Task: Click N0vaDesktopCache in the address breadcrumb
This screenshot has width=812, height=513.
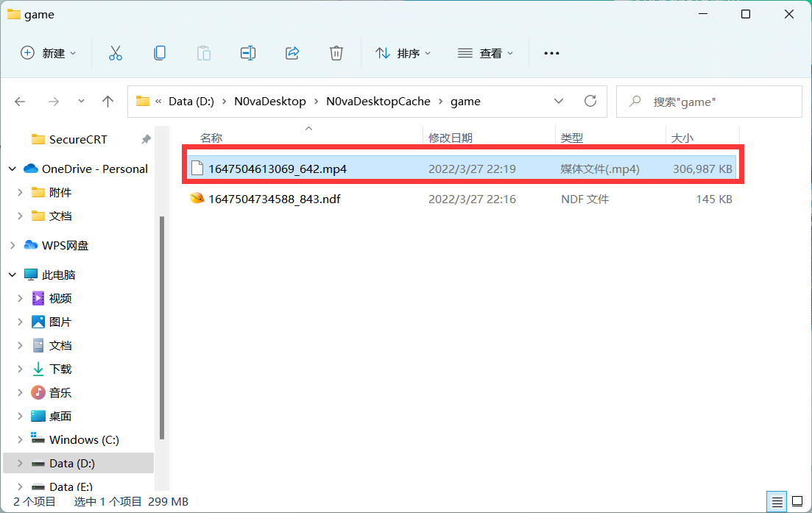Action: coord(378,102)
